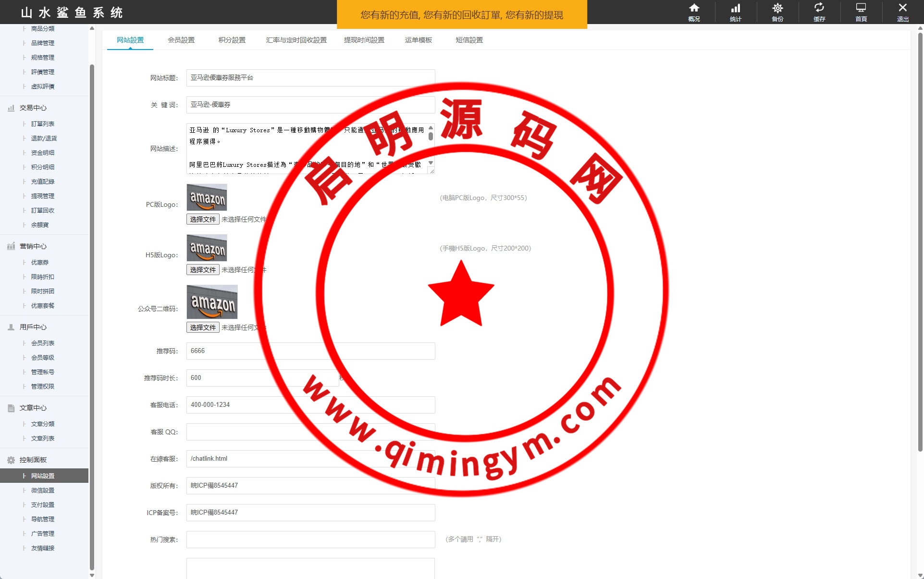Switch to the 会员設置 tab

(181, 40)
